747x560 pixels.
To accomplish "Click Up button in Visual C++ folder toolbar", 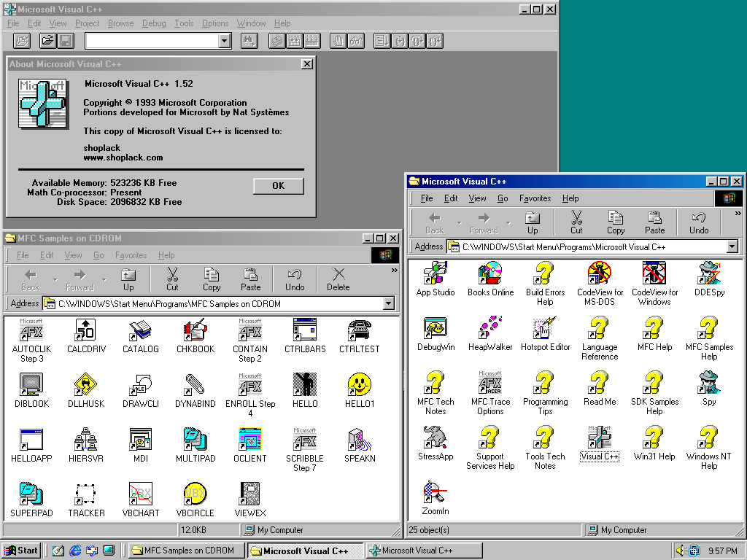I will point(533,223).
